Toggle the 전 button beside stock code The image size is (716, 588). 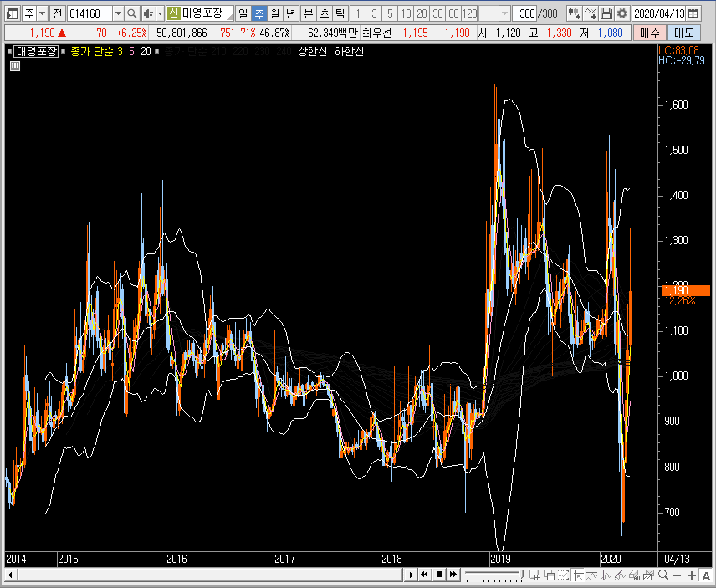coord(57,13)
